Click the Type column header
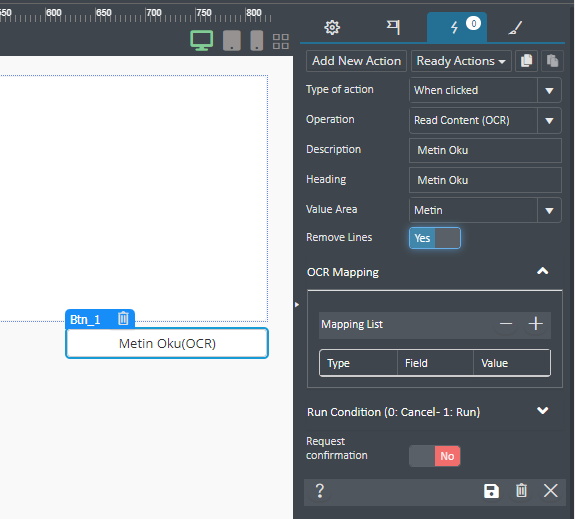 pyautogui.click(x=359, y=363)
